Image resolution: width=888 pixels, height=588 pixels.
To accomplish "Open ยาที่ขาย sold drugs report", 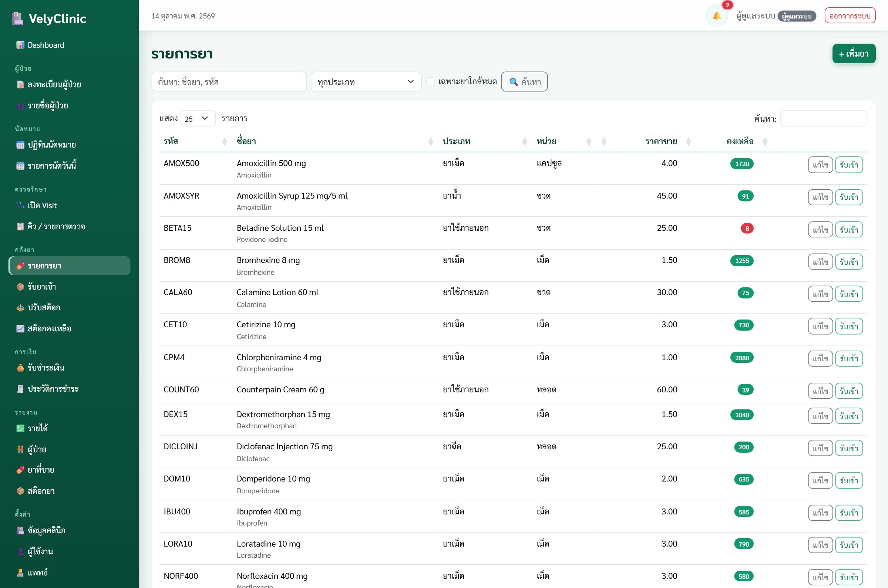I will [x=70, y=470].
